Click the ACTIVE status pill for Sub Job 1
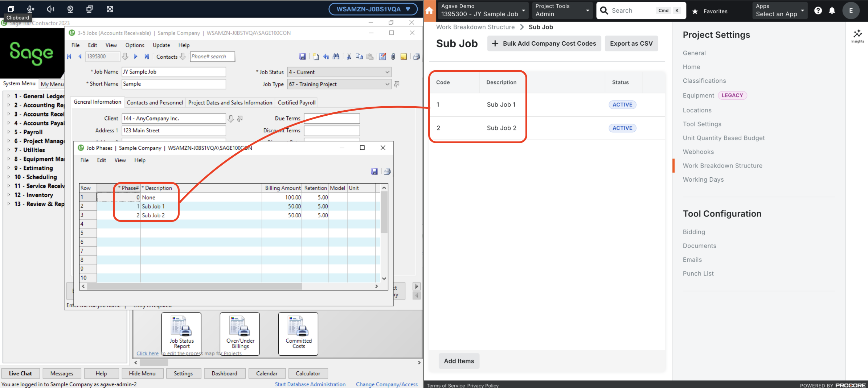Screen dimensions: 868x388 tap(622, 104)
